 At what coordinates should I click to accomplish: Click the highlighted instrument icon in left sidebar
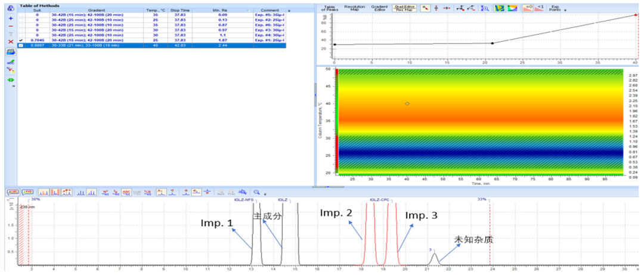coord(11,52)
